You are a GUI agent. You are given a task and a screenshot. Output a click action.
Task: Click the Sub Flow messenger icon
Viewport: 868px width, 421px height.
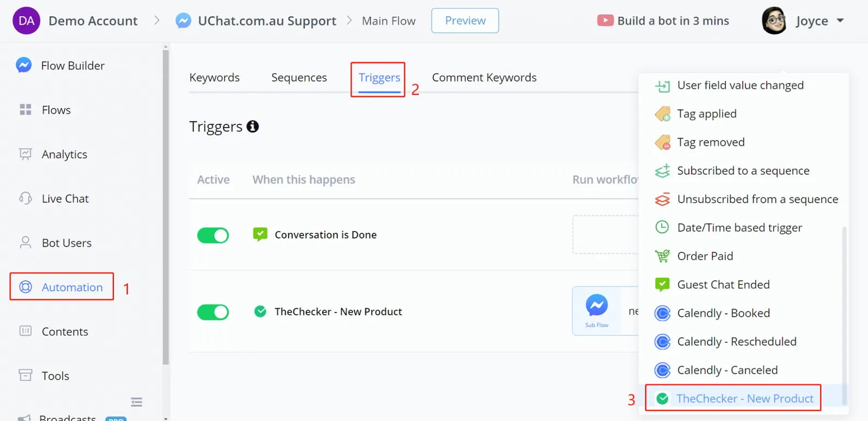(x=597, y=305)
